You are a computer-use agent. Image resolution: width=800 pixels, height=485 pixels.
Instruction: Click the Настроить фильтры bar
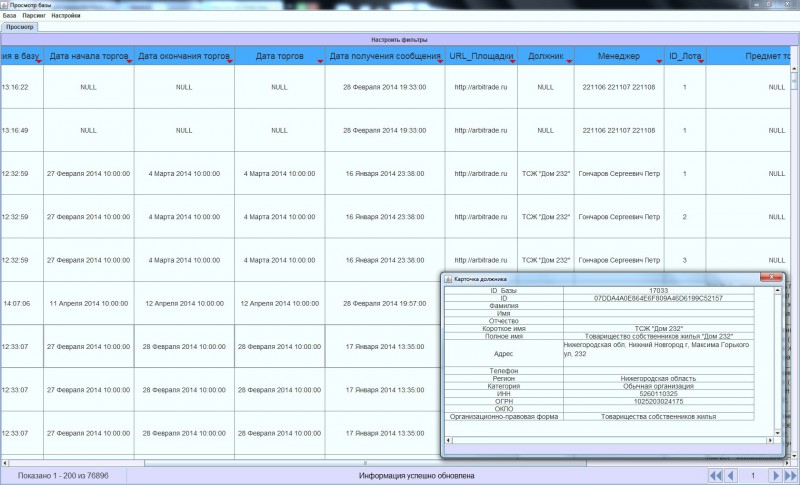tap(399, 39)
